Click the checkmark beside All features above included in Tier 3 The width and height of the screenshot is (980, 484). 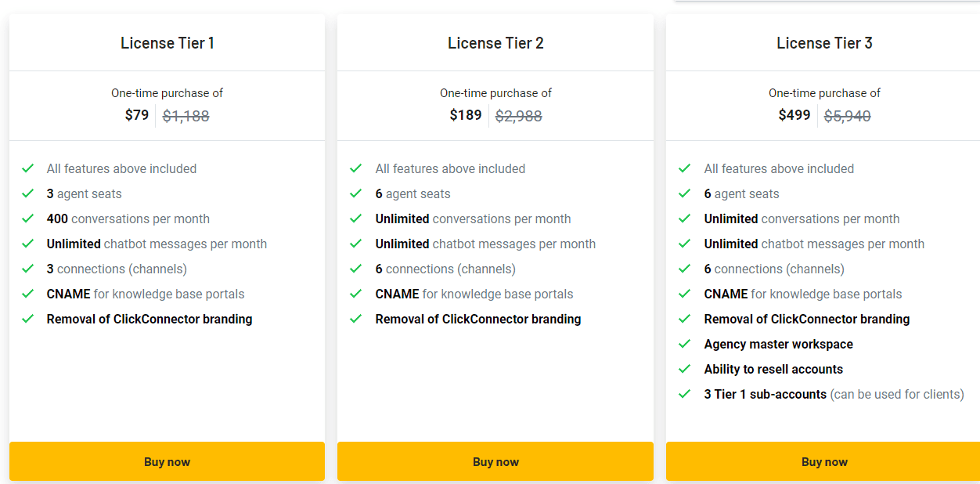(686, 168)
